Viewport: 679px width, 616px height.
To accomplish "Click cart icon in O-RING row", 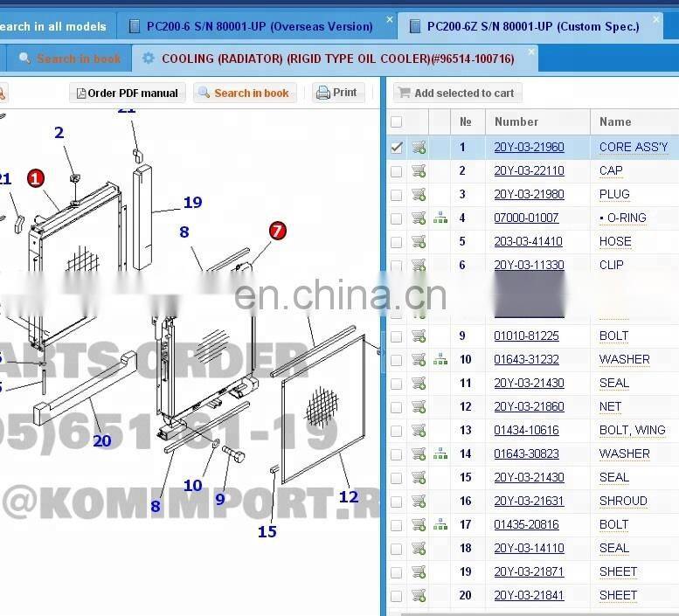I will (x=419, y=218).
